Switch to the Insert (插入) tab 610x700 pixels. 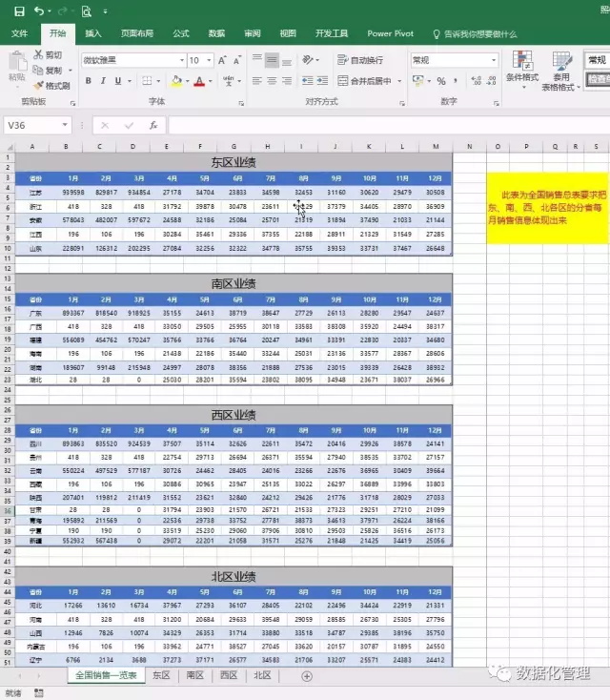coord(93,33)
